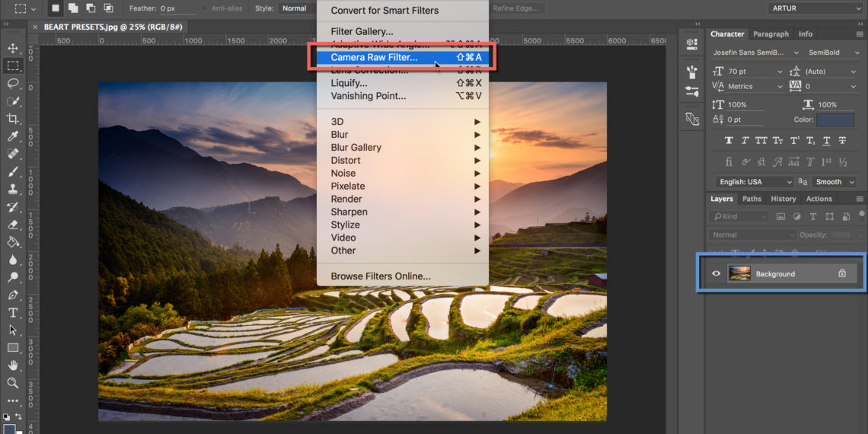Viewport: 868px width, 434px height.
Task: Select the Lasso tool
Action: (13, 84)
